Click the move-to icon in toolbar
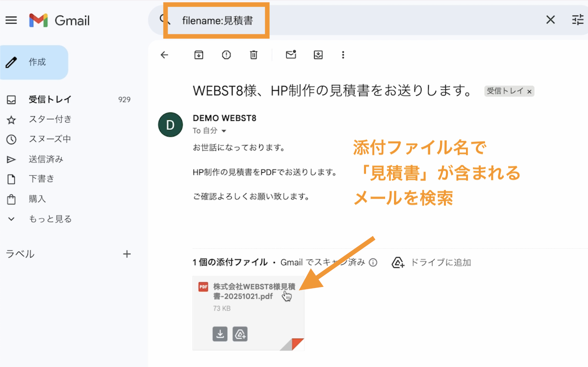 (x=318, y=55)
